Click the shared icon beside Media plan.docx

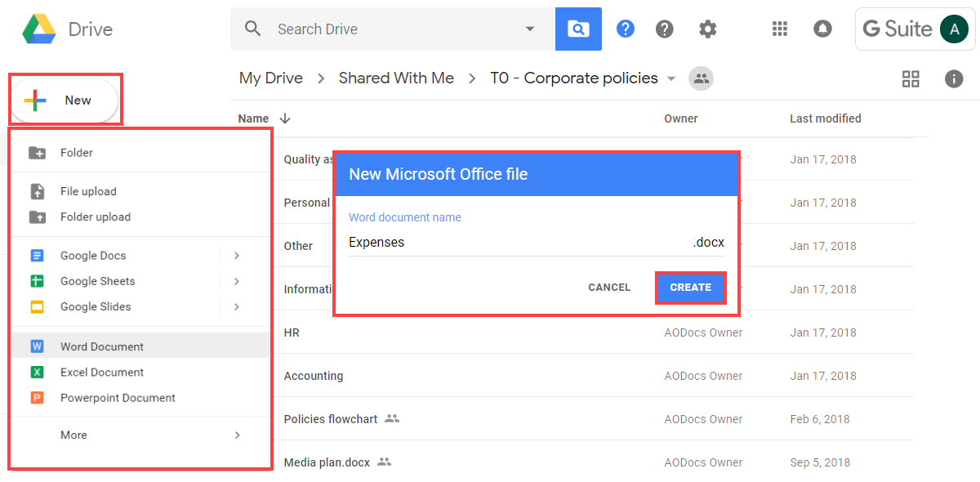[385, 462]
